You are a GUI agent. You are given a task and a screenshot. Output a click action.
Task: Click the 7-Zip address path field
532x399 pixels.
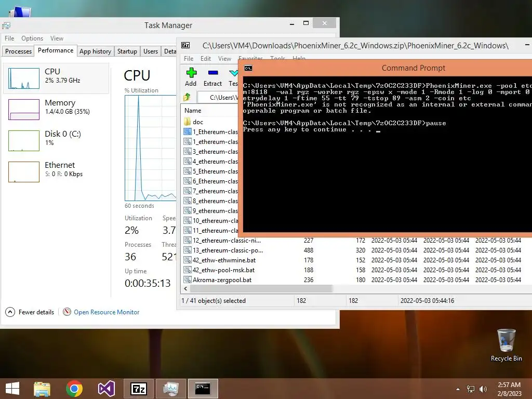point(218,97)
